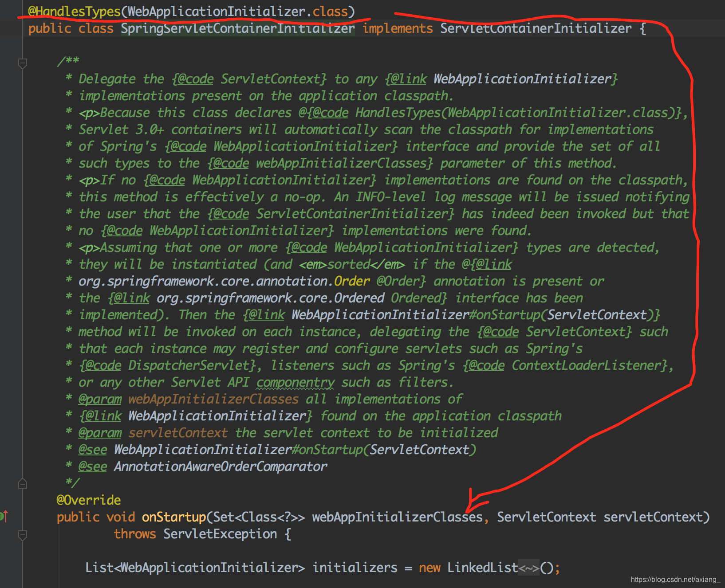Screen dimensions: 725x588
Task: Click the throws keyword
Action: click(x=135, y=534)
